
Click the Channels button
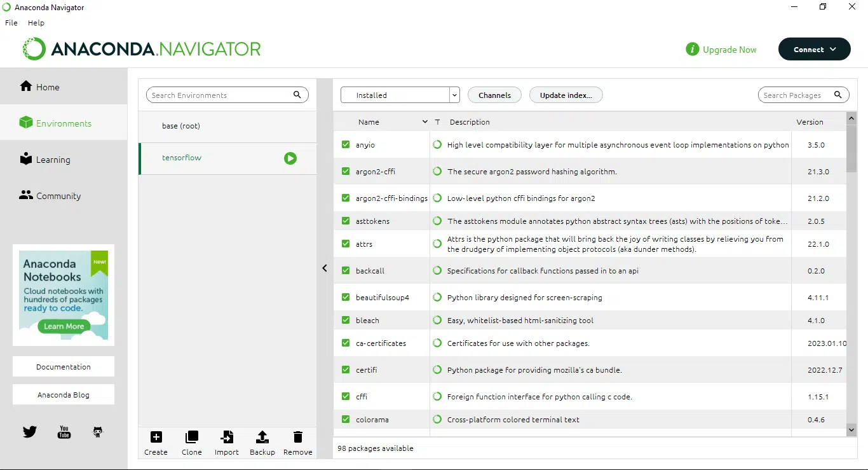[x=494, y=95]
